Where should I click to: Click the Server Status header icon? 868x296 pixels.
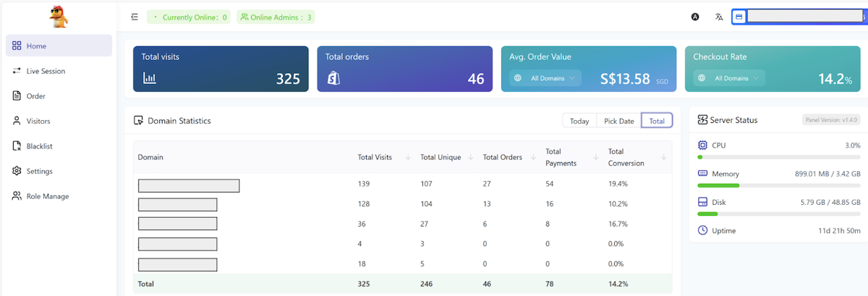(x=702, y=119)
